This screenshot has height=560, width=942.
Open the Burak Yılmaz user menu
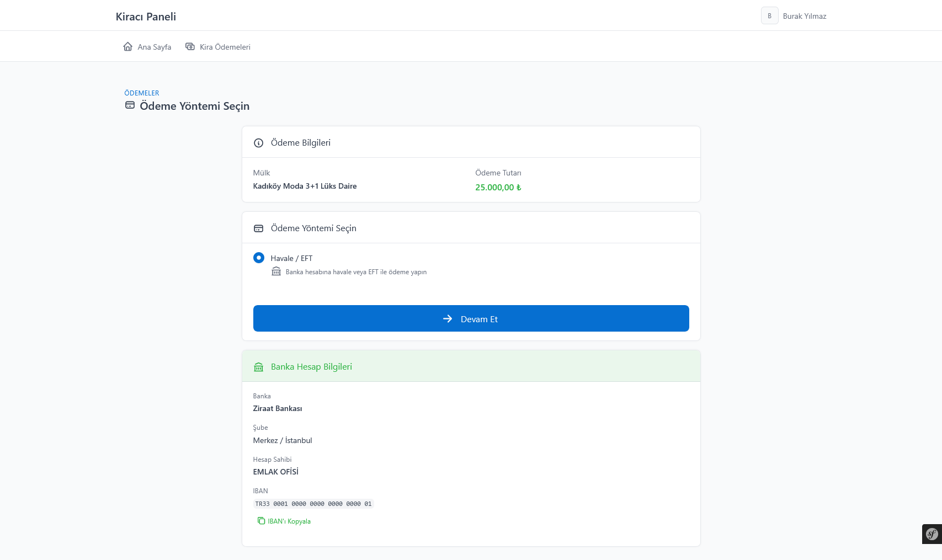tap(804, 16)
